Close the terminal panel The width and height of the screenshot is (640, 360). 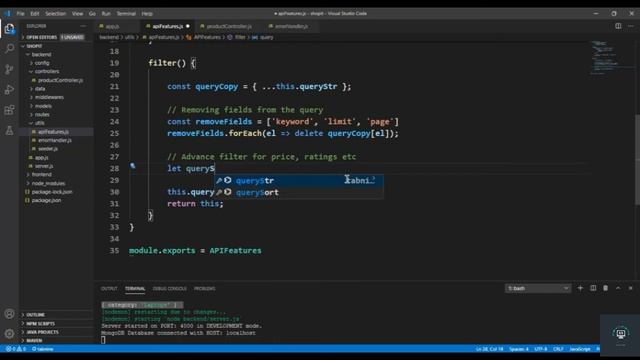630,288
